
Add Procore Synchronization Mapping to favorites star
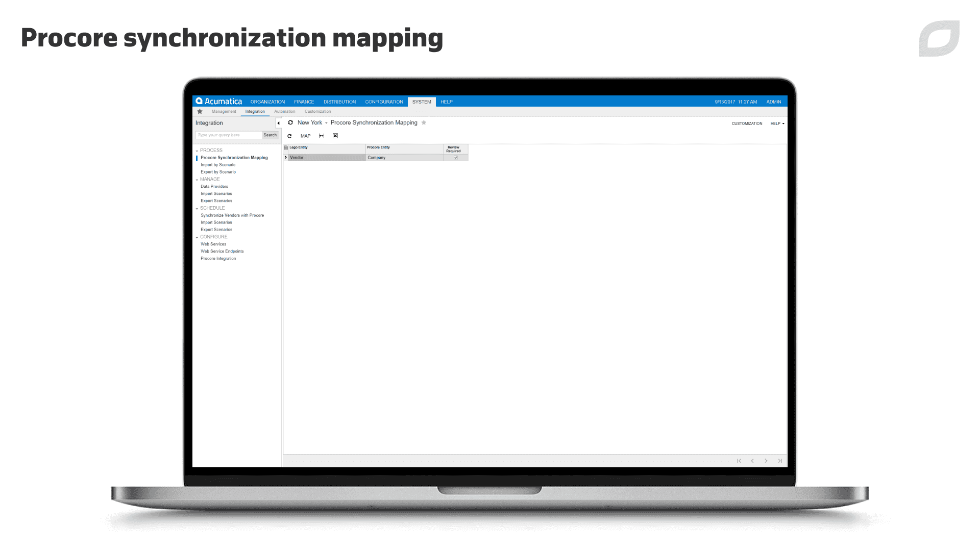point(424,122)
